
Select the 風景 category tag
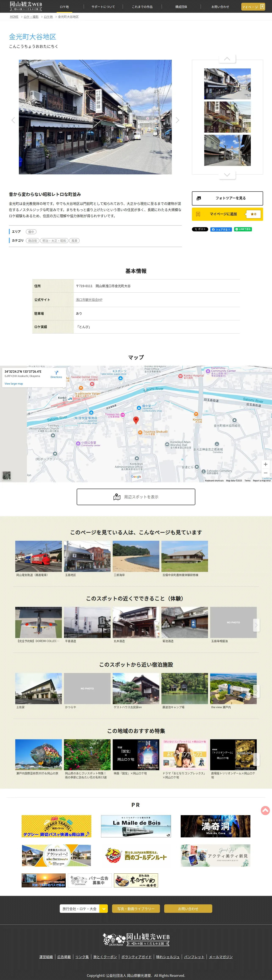click(x=75, y=240)
